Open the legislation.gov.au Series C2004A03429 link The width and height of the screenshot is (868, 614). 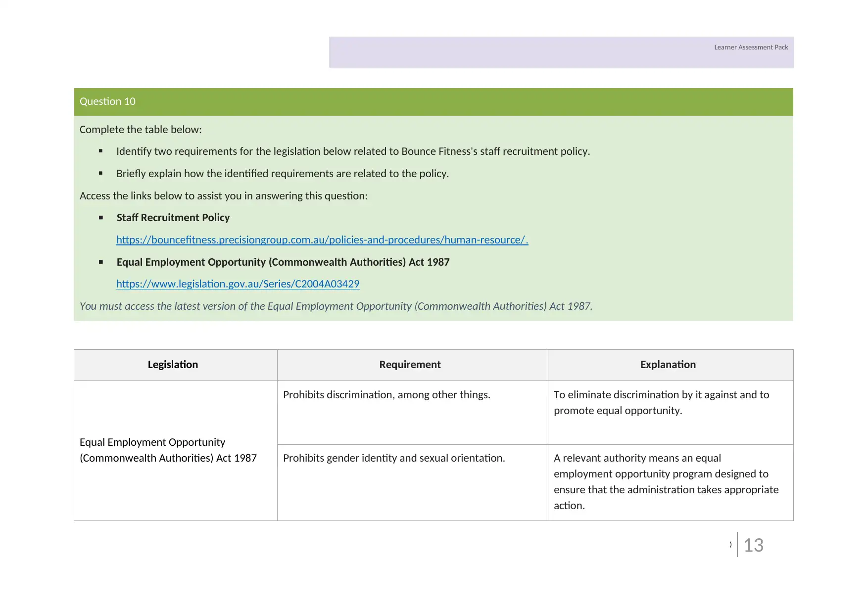[x=238, y=284]
